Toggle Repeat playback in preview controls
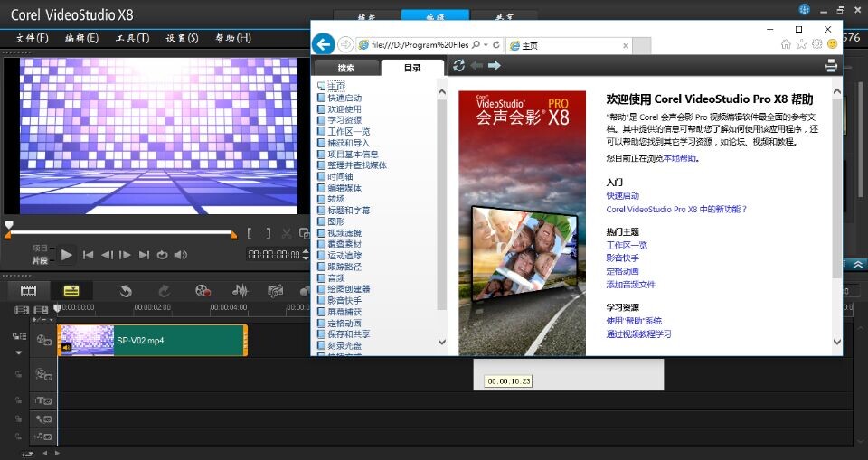 (x=162, y=255)
